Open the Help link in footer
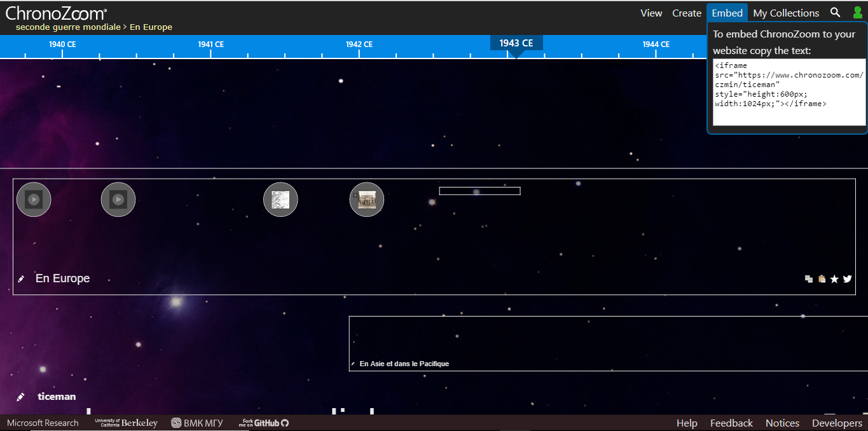This screenshot has height=431, width=868. click(x=687, y=423)
